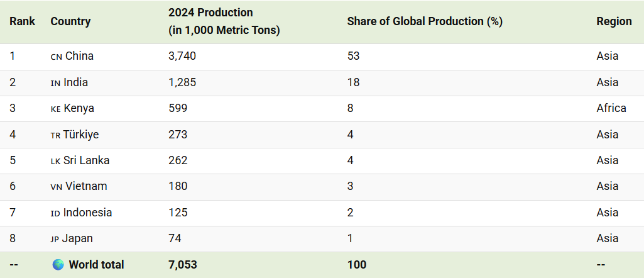Screen dimensions: 644x278
Task: Click the globe icon beside World total
Action: pos(58,264)
